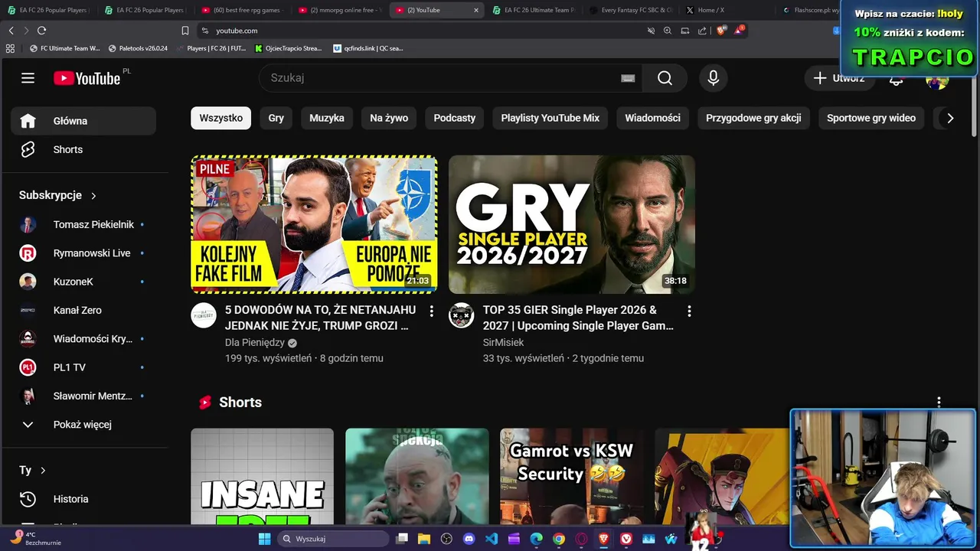This screenshot has height=551, width=980.
Task: Open Windows Start menu
Action: (x=264, y=539)
